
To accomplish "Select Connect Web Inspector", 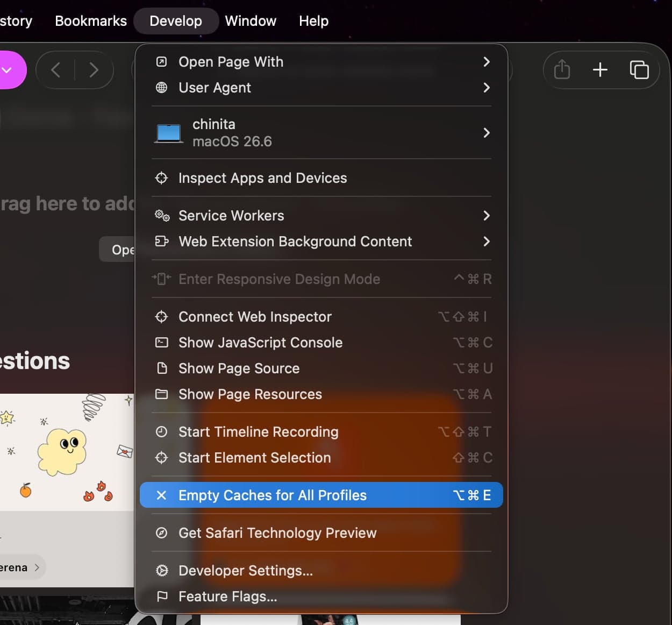I will (x=321, y=317).
